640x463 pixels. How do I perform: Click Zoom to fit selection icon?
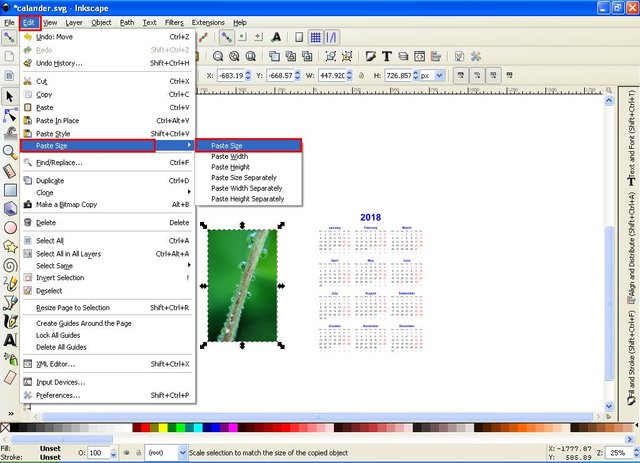(218, 56)
